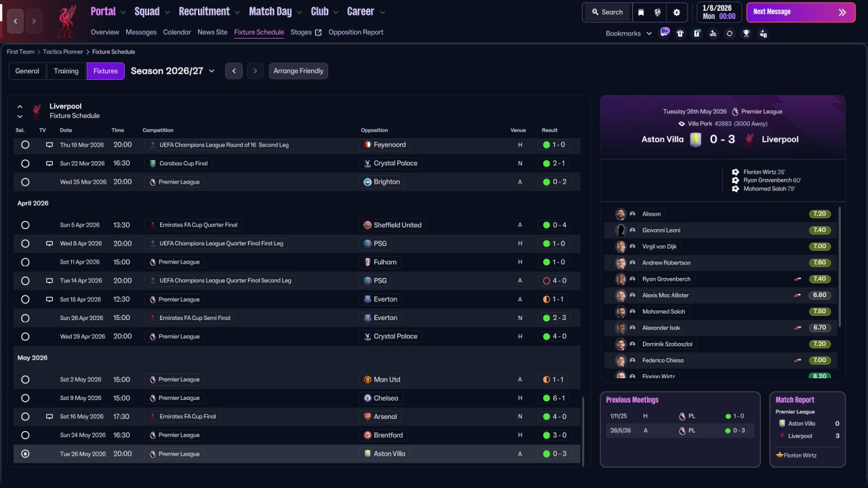The image size is (868, 488).
Task: Click the Emirates FA Cup Final competition icon
Action: coord(153,417)
